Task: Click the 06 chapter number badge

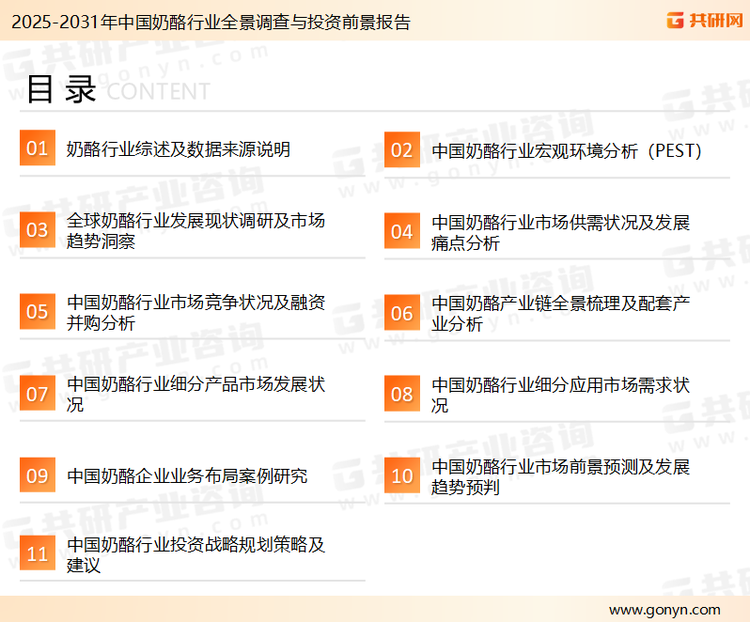Action: point(401,313)
